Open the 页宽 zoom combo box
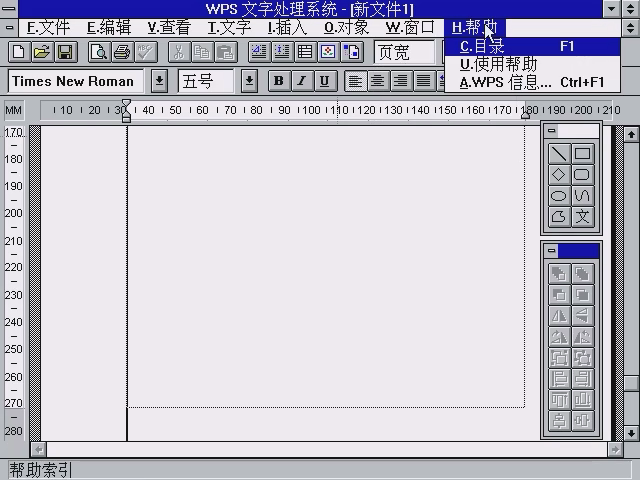 (405, 52)
